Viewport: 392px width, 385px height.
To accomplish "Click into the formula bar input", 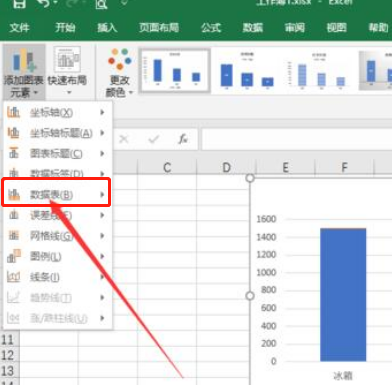I will click(297, 139).
